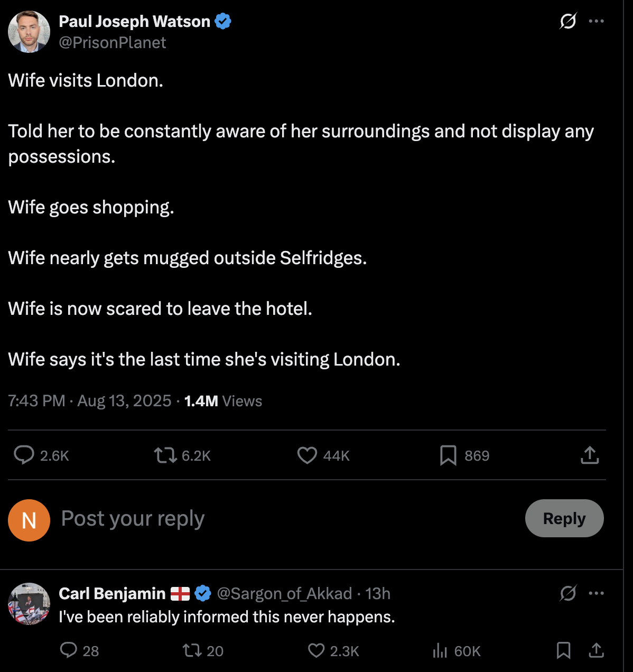The image size is (633, 672).
Task: Open the Grok icon on Carl Benjamin's reply
Action: pos(568,593)
